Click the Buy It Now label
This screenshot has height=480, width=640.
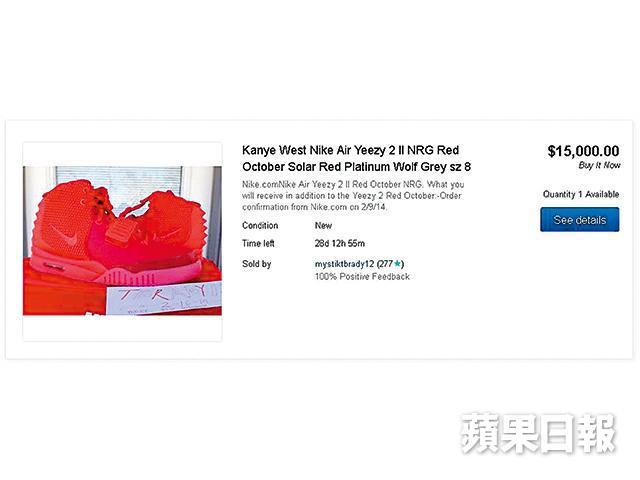tap(599, 165)
